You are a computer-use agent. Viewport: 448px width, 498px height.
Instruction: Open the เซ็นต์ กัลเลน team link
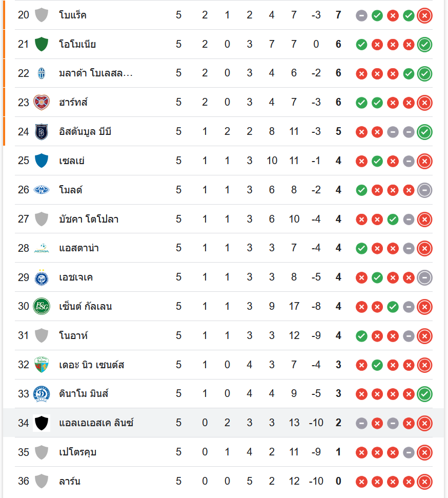click(86, 307)
